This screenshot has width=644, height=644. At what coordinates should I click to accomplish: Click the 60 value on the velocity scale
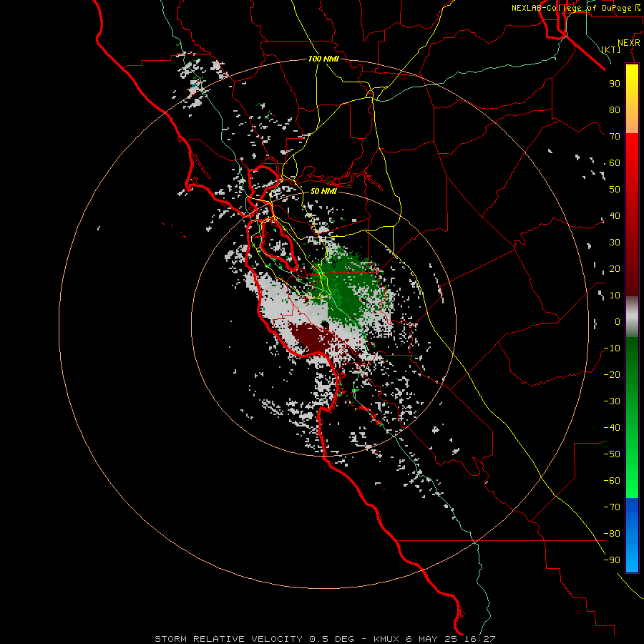pyautogui.click(x=615, y=162)
